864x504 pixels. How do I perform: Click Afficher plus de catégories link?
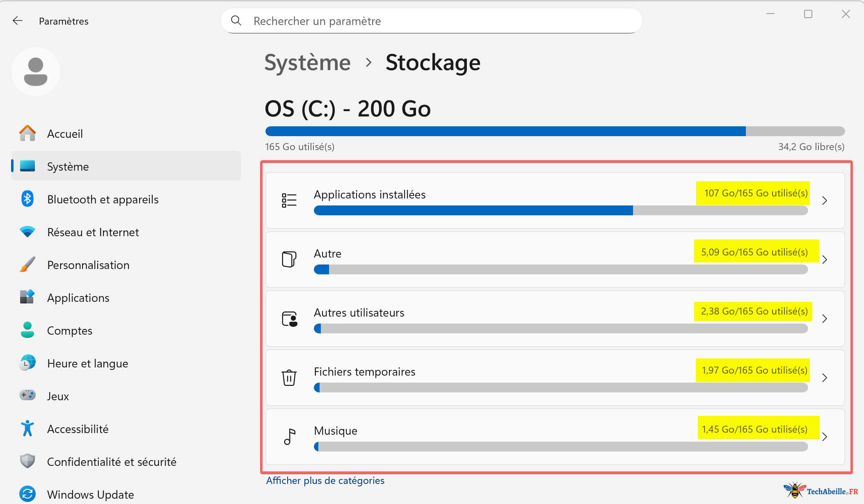click(325, 480)
